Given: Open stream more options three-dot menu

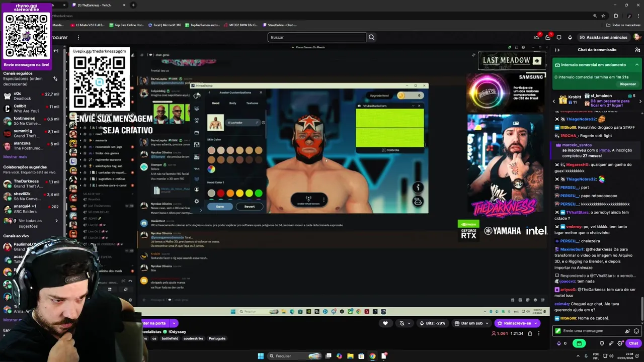Looking at the screenshot, I should pos(538,333).
